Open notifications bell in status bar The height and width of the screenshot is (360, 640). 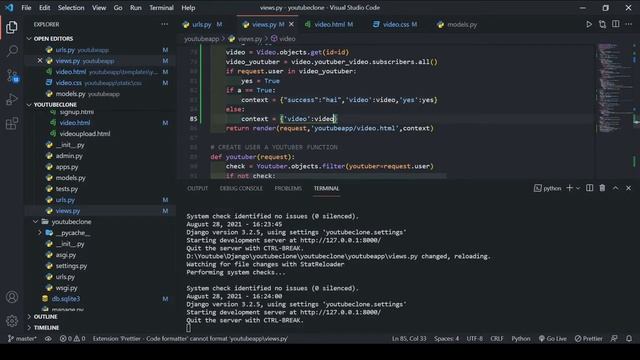(629, 339)
